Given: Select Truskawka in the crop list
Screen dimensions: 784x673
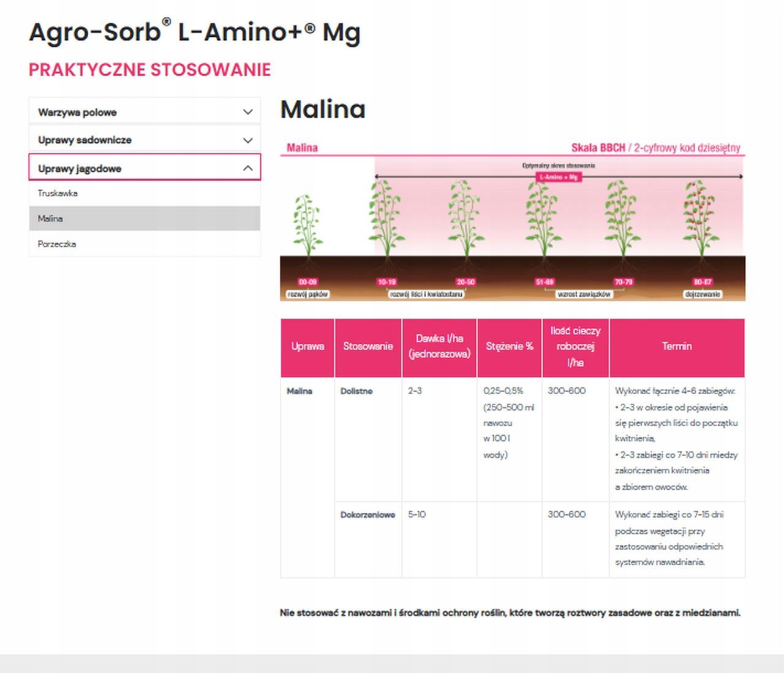Looking at the screenshot, I should [58, 193].
